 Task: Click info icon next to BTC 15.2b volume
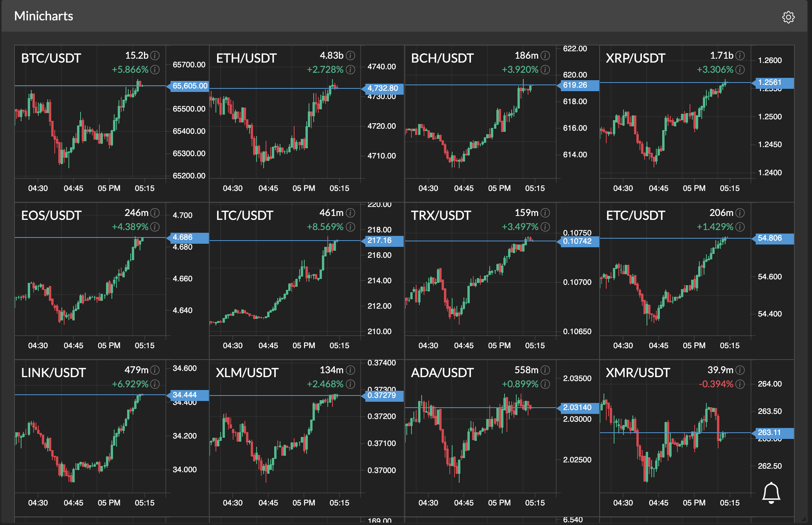[155, 56]
